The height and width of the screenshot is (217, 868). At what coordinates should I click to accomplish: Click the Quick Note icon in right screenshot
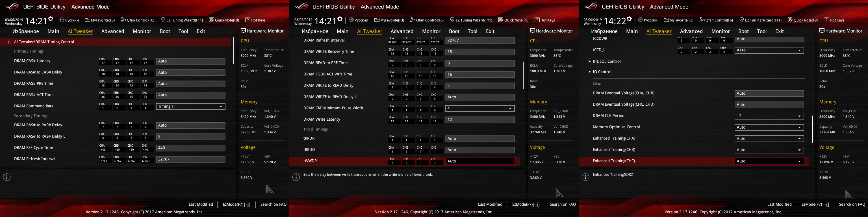[x=791, y=20]
